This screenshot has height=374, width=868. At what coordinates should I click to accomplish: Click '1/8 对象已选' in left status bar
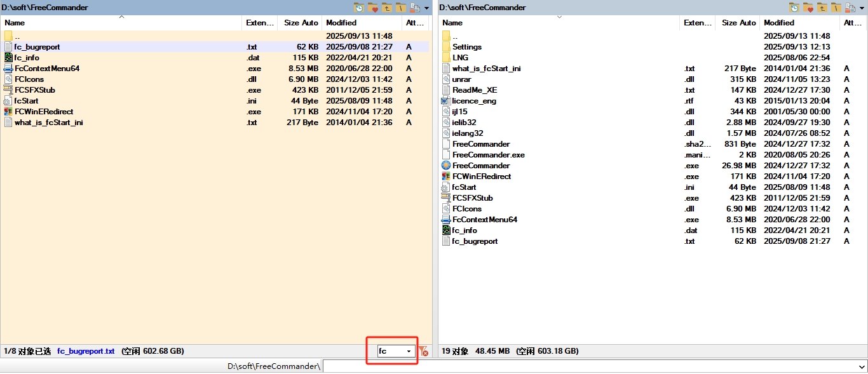[27, 351]
